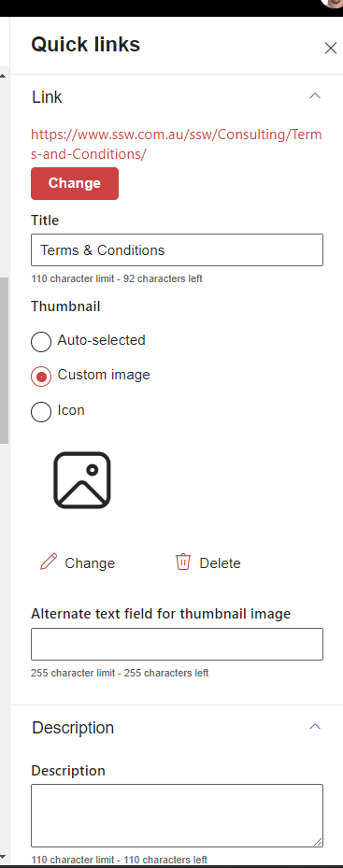
Task: Select the Custom image radio button
Action: [41, 377]
